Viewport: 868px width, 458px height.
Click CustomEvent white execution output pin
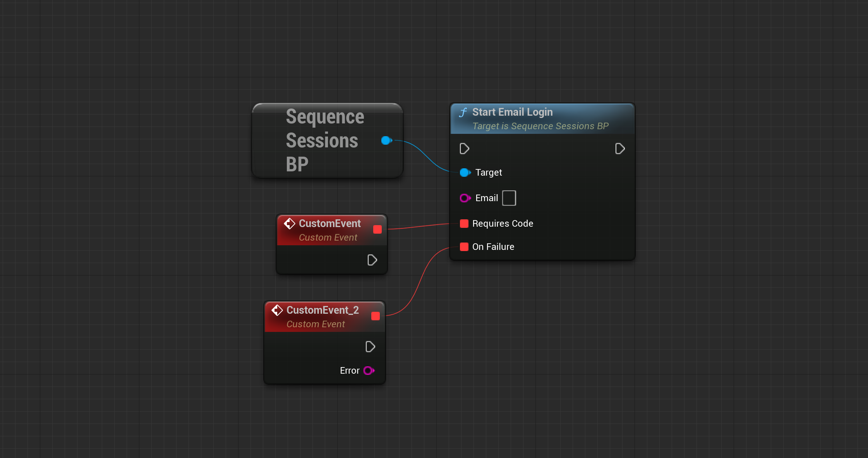click(372, 260)
